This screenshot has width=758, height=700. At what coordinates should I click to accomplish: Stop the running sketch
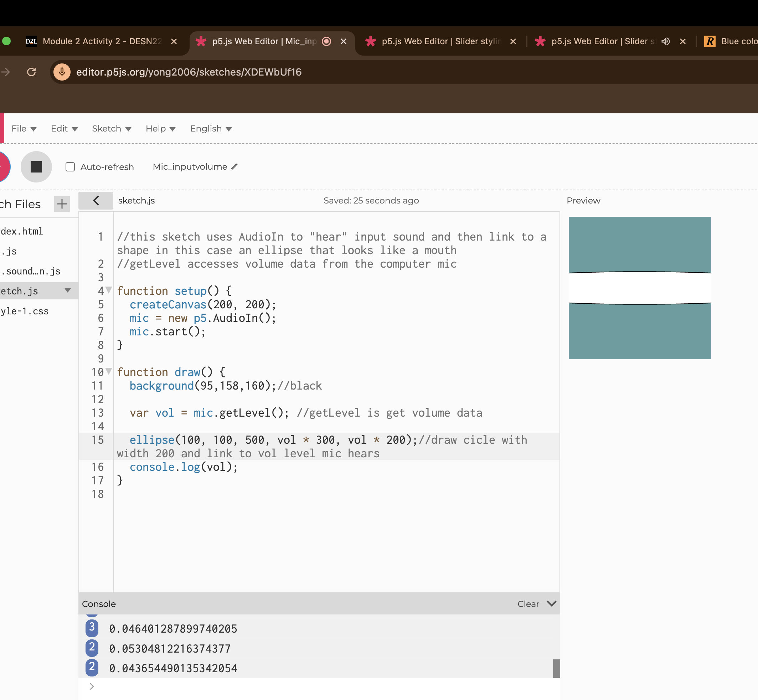[36, 167]
